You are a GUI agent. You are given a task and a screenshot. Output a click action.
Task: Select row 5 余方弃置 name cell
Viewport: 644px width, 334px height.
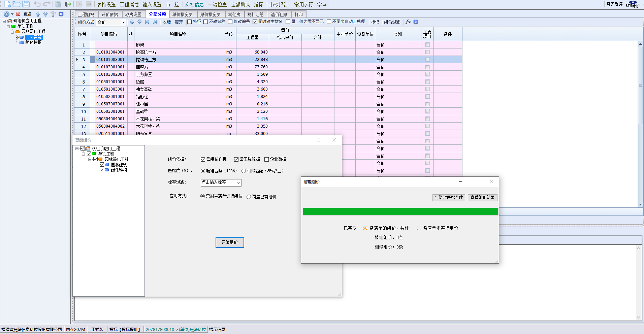click(x=178, y=74)
